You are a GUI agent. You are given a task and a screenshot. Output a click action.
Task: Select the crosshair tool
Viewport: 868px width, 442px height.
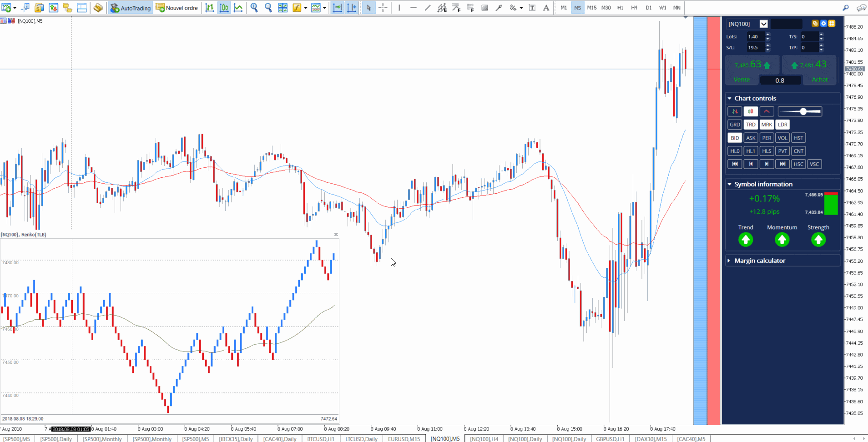click(384, 8)
